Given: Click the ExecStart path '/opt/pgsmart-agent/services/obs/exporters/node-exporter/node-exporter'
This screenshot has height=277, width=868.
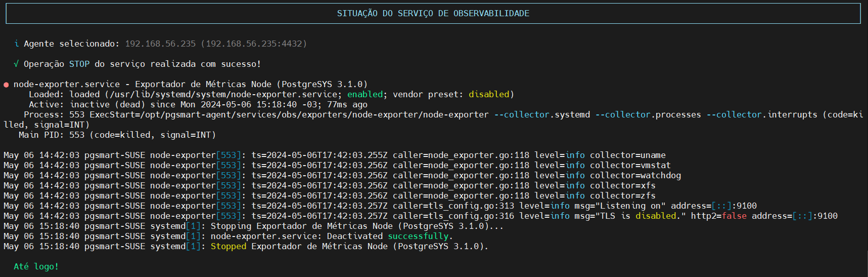Looking at the screenshot, I should 314,115.
